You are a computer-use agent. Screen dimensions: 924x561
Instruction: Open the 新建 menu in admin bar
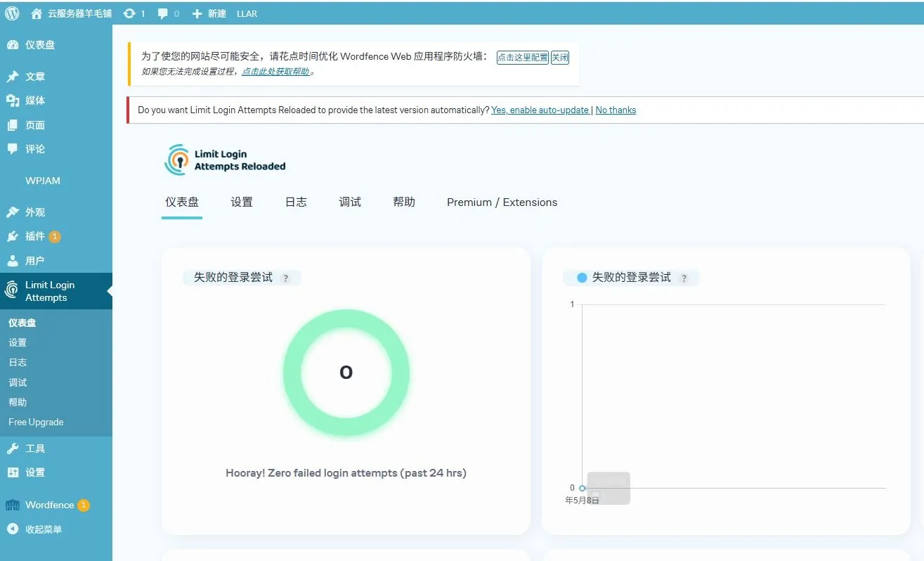click(217, 13)
